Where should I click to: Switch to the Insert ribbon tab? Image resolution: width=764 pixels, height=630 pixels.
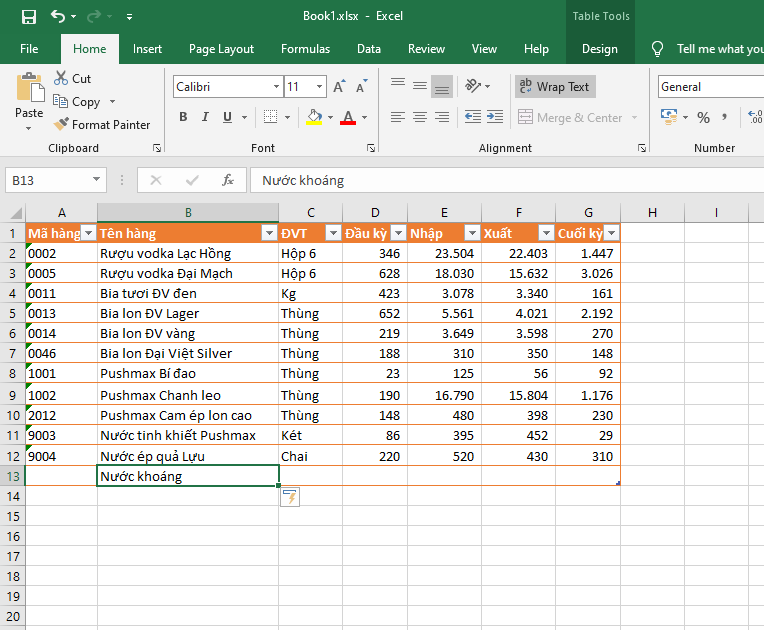(147, 49)
